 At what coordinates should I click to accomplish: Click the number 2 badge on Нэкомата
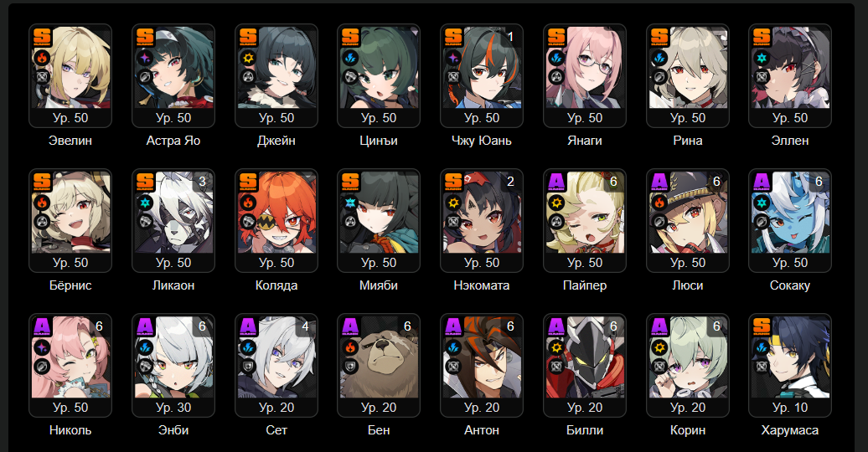tap(510, 182)
